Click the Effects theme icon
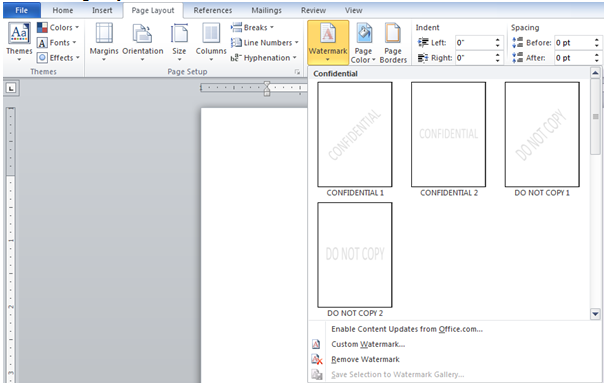The image size is (605, 383). (42, 58)
